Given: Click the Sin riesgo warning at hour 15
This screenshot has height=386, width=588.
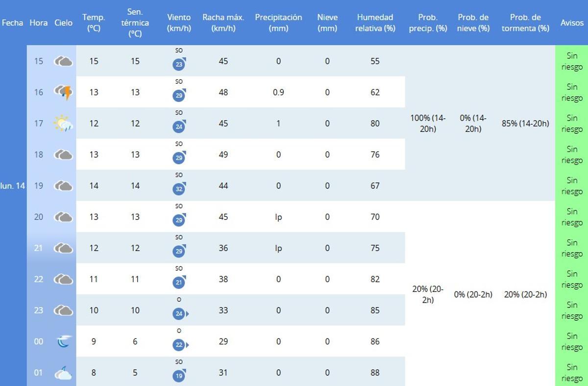Looking at the screenshot, I should point(572,61).
